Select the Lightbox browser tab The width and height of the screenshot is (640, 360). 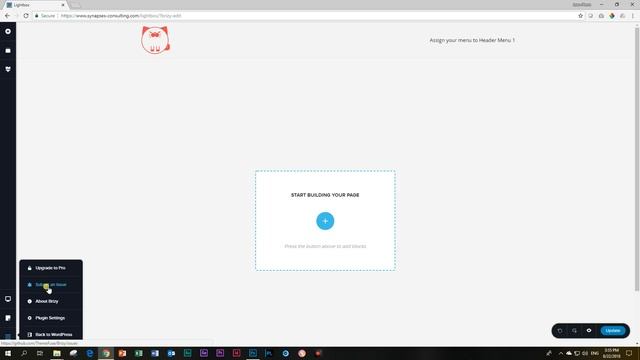point(35,5)
